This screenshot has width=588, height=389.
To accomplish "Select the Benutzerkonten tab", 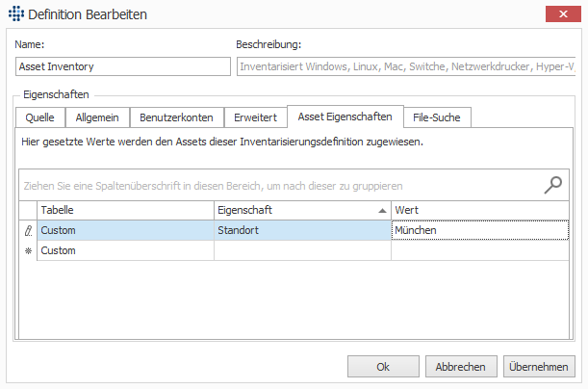I will point(175,117).
